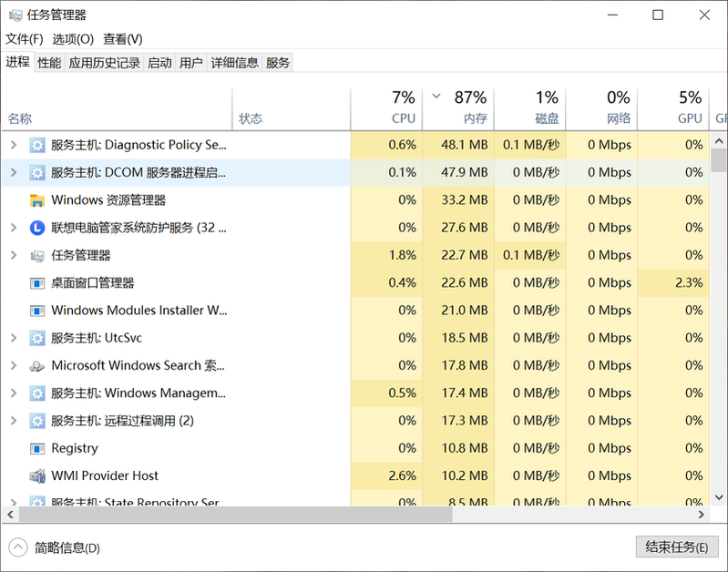The image size is (728, 572).
Task: Click the 联想电脑管家 blue clock icon
Action: tap(37, 228)
